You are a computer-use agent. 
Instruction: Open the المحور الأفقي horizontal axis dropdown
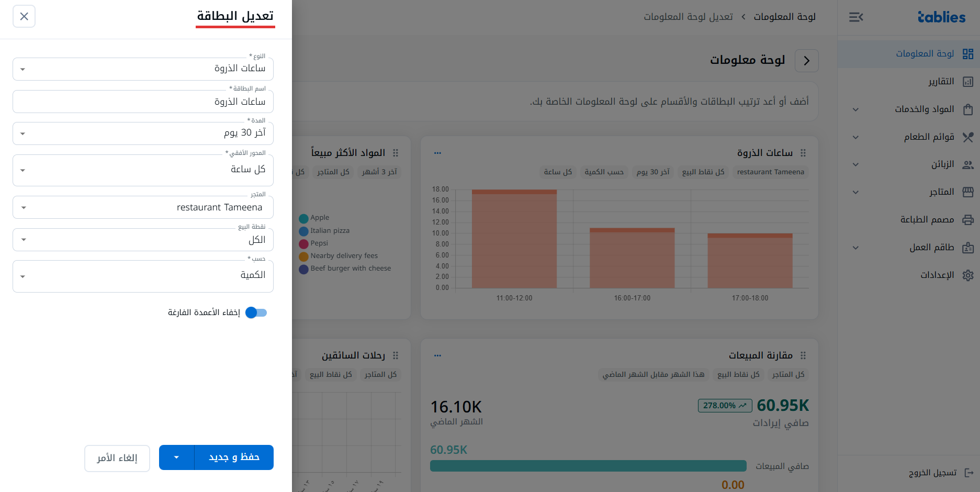click(x=143, y=170)
